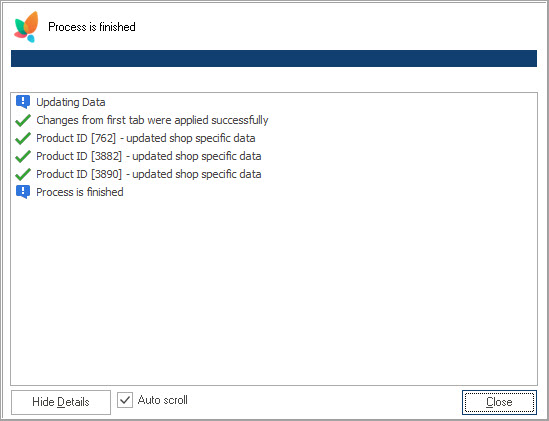The width and height of the screenshot is (549, 421).
Task: Click blue info icon beside Process is finished log entry
Action: pos(23,192)
